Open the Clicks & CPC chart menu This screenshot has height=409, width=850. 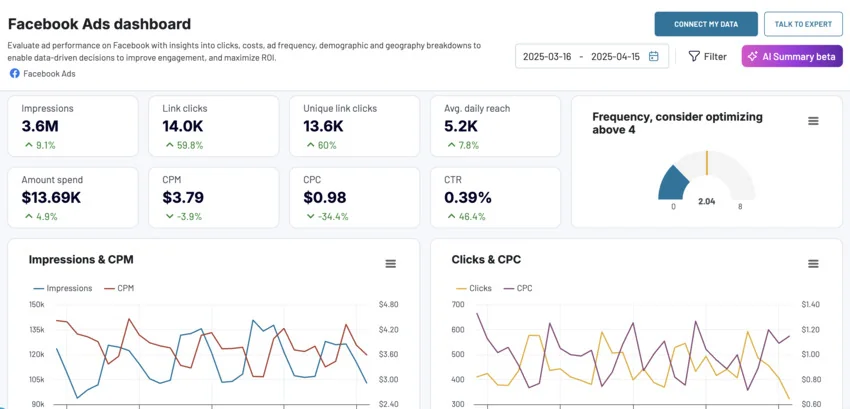pos(813,264)
